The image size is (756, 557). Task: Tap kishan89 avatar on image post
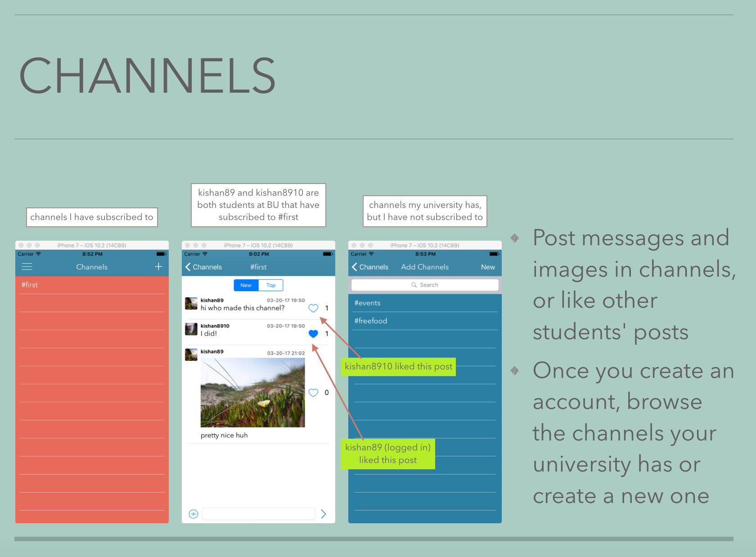pos(191,355)
